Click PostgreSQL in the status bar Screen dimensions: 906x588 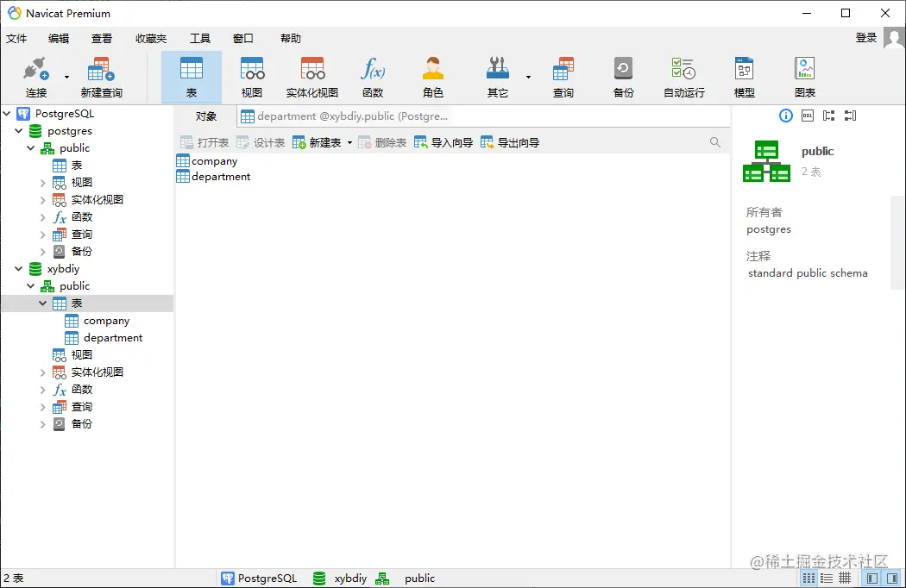(x=259, y=579)
